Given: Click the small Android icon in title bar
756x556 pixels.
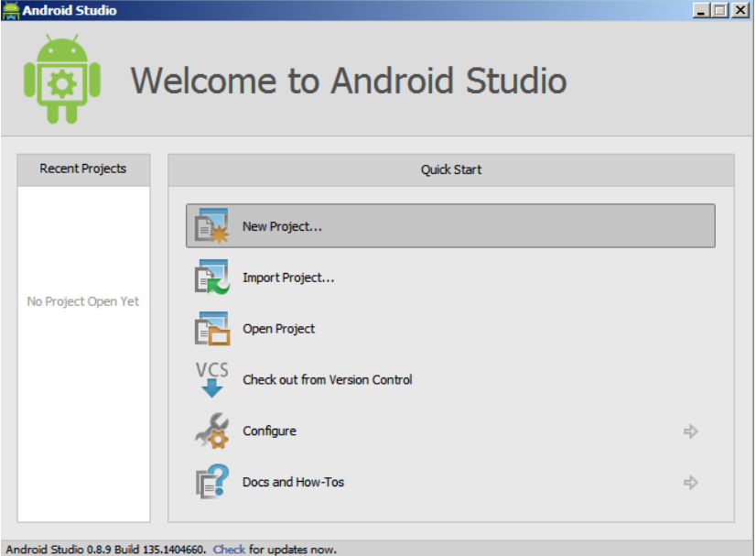Looking at the screenshot, I should pos(11,11).
